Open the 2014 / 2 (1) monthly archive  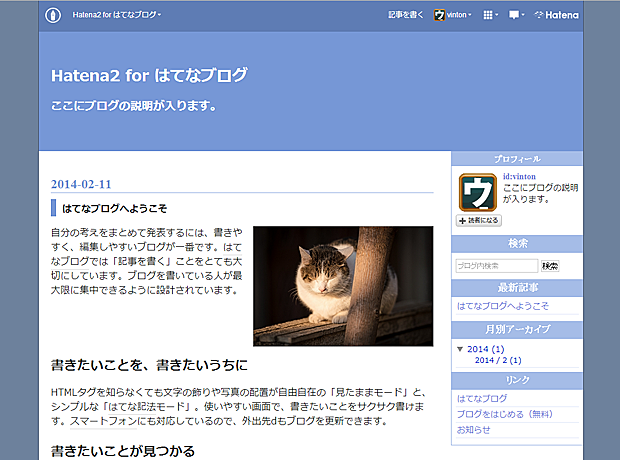click(x=498, y=360)
